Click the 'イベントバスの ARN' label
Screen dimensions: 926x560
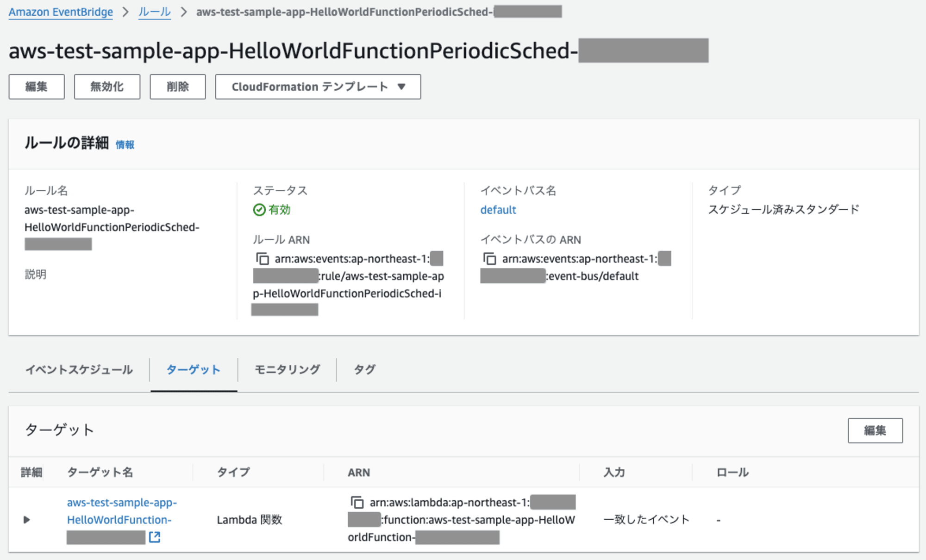(531, 240)
